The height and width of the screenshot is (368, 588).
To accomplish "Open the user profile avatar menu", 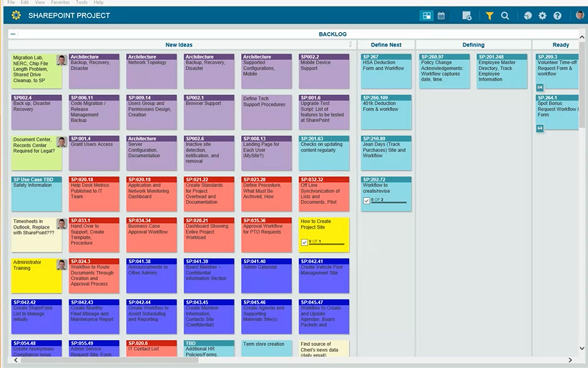I will (579, 15).
